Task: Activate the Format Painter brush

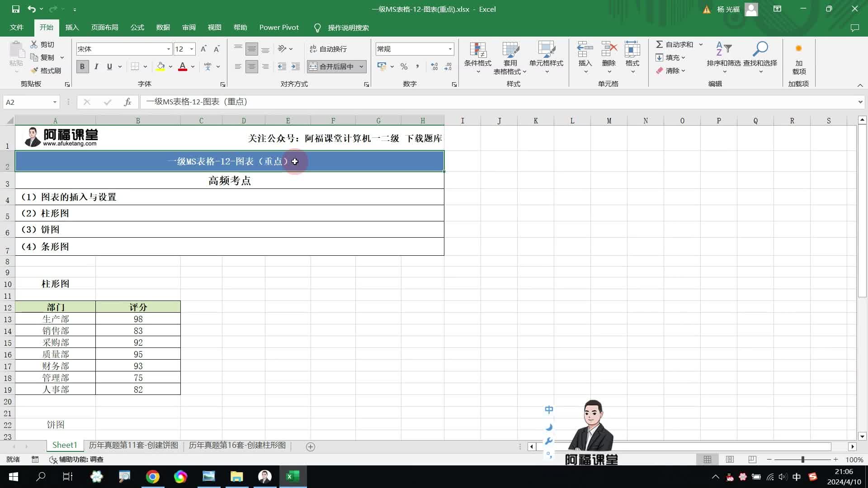Action: 45,70
